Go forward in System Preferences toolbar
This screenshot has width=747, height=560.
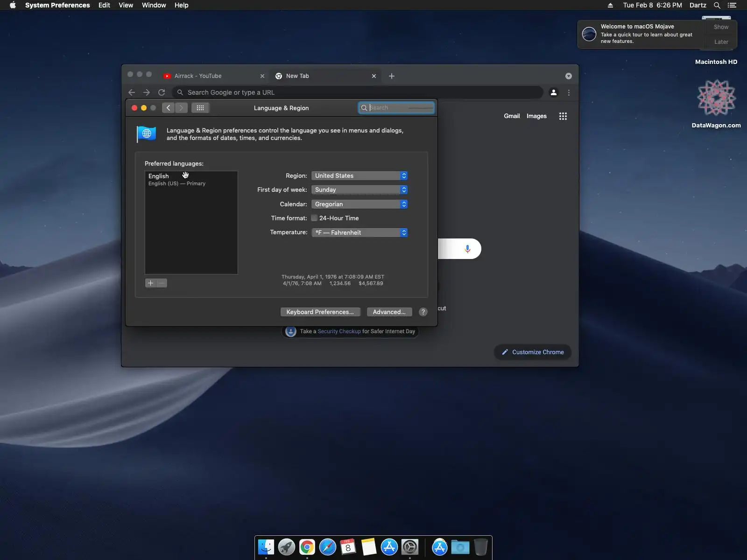(x=181, y=108)
